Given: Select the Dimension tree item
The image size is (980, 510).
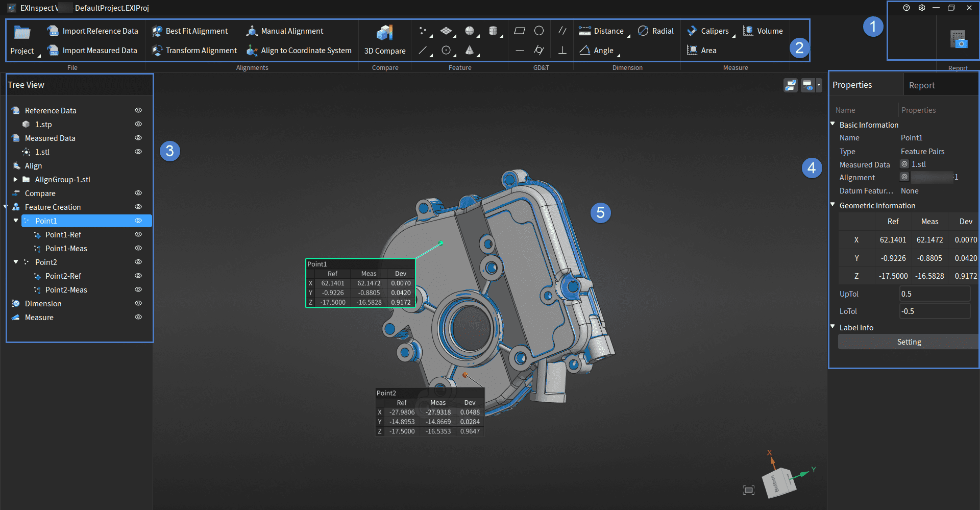Looking at the screenshot, I should (x=43, y=303).
